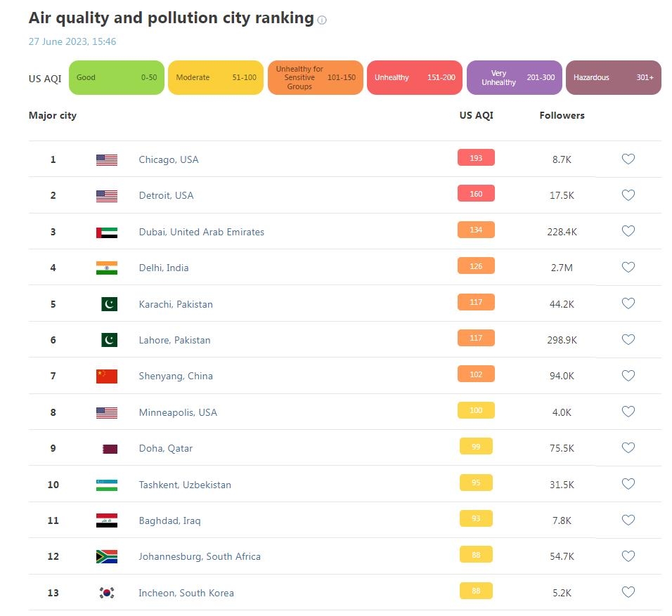
Task: Click the Unhealthy for Sensitive Groups swatch
Action: (x=316, y=77)
